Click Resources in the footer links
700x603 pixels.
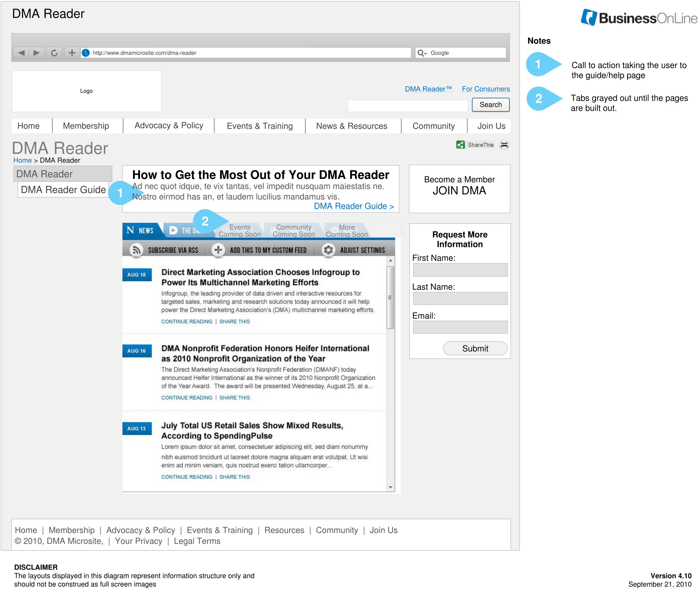pos(284,530)
